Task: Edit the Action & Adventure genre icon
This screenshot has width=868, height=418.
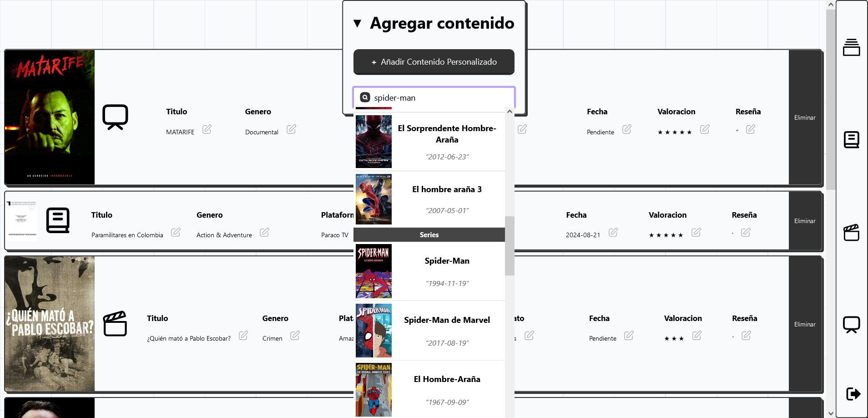Action: coord(264,232)
